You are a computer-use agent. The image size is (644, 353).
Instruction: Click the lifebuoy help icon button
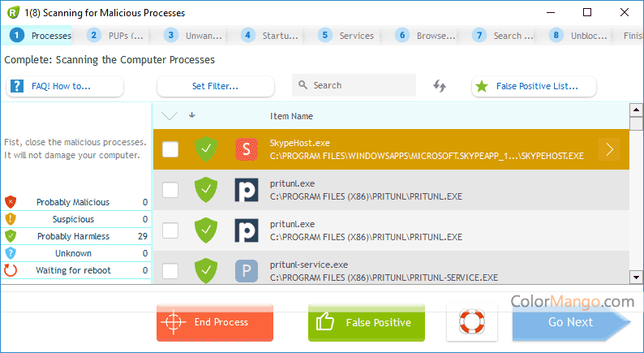tap(473, 322)
